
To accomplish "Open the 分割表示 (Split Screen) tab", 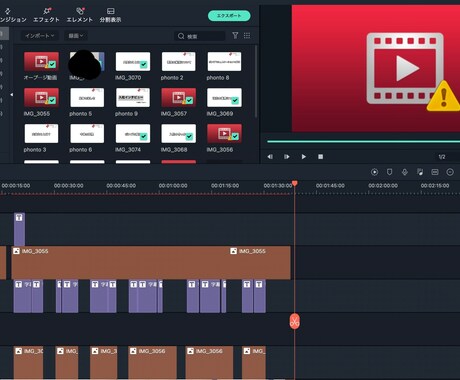I will tap(110, 15).
